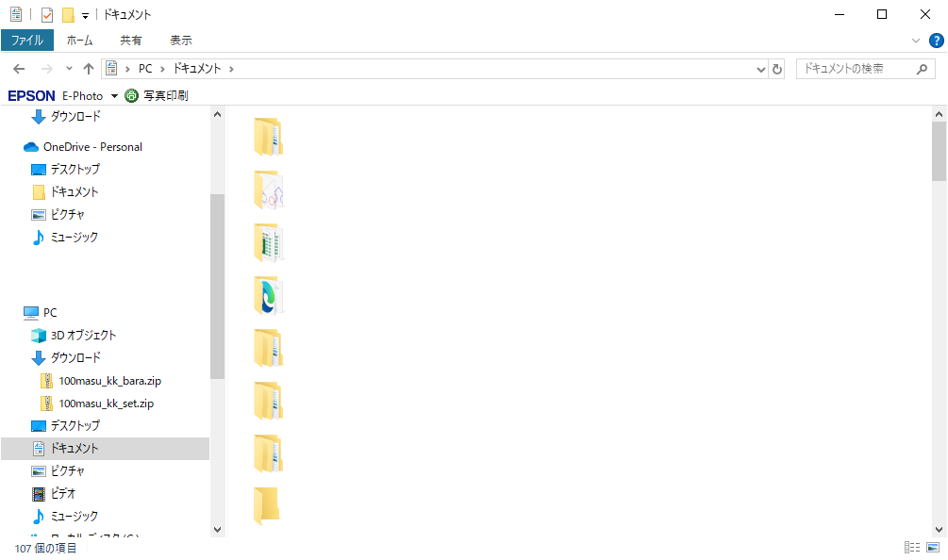
Task: Launch 写真印刷 photo print
Action: click(157, 95)
